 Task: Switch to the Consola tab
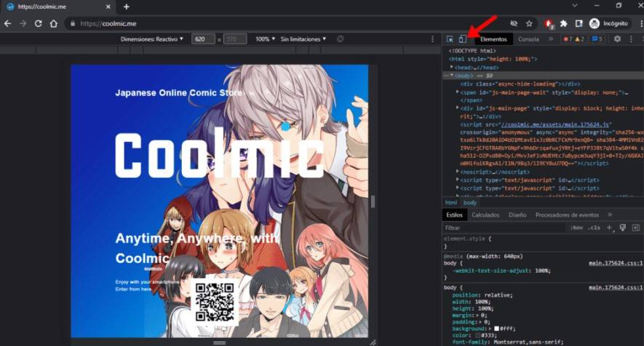click(528, 39)
